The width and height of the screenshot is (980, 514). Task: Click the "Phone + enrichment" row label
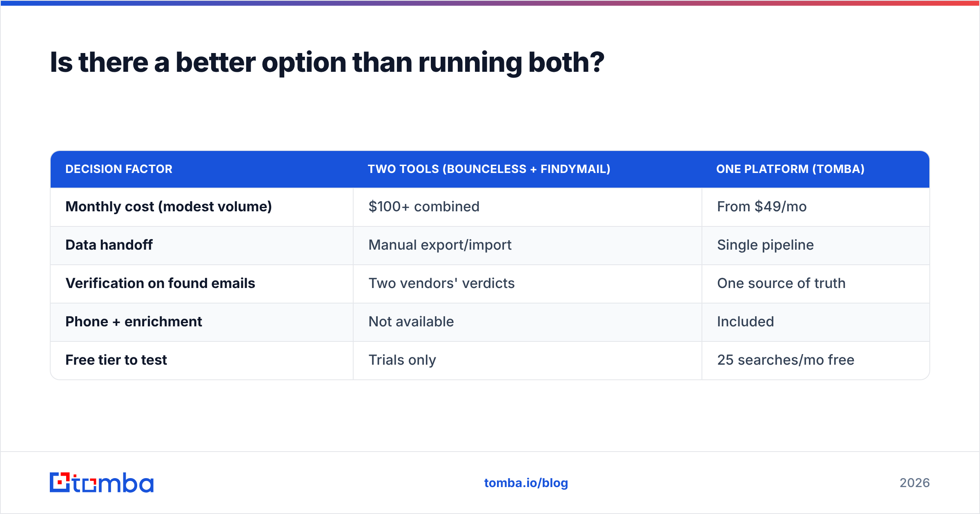134,322
